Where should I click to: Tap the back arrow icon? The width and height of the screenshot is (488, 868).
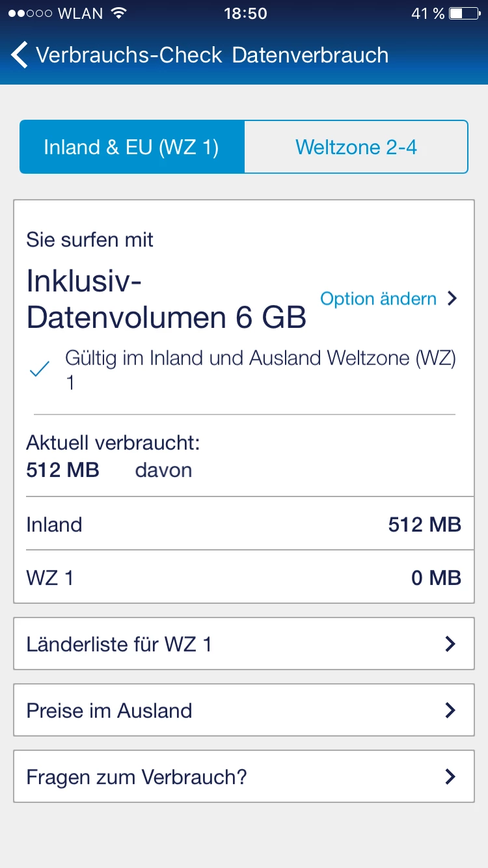20,55
